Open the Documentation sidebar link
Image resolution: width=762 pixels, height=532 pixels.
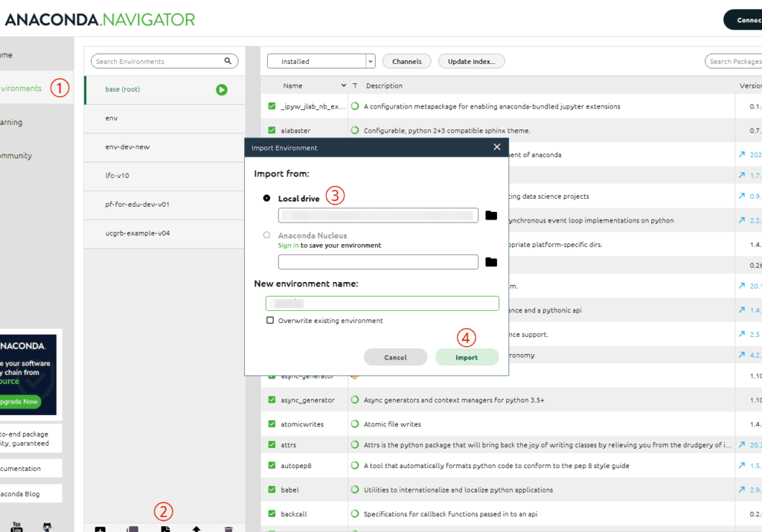pyautogui.click(x=31, y=468)
